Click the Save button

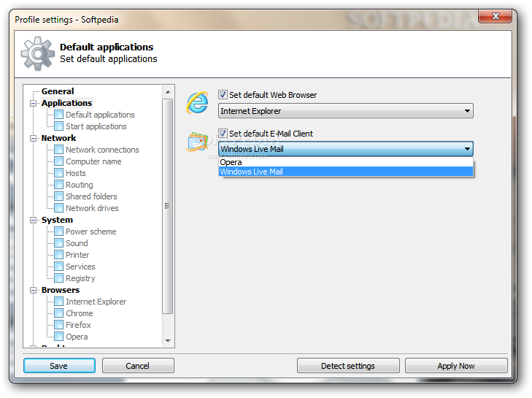coord(59,366)
